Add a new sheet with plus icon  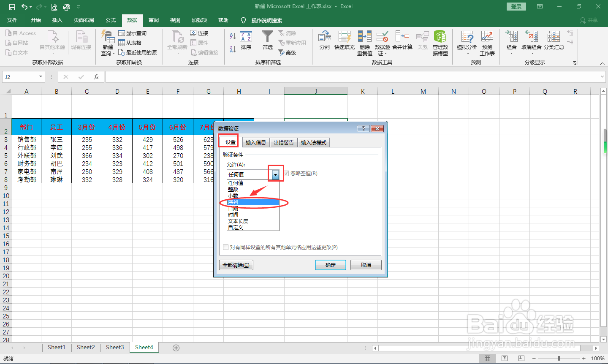pos(176,348)
